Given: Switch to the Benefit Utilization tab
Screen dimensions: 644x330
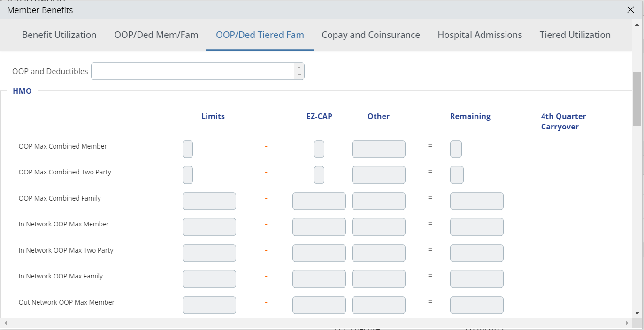Looking at the screenshot, I should (x=59, y=35).
